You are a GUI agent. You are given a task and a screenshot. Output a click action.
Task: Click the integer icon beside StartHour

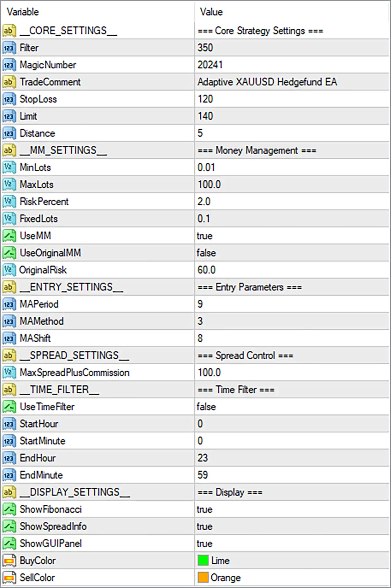[9, 424]
